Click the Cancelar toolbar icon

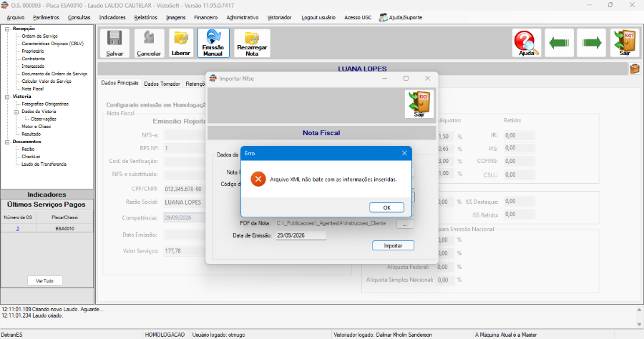(148, 39)
